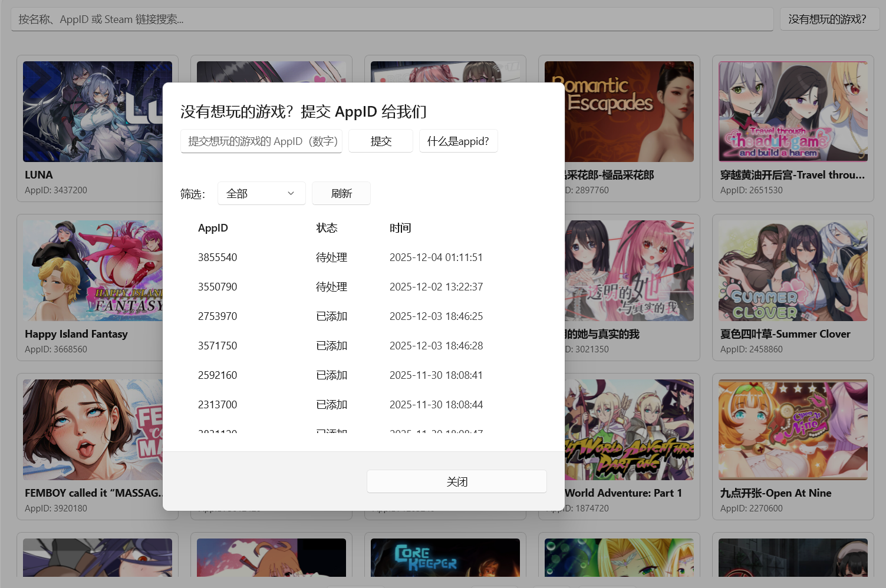Open the Romantic Escapades game thumbnail

pyautogui.click(x=629, y=111)
